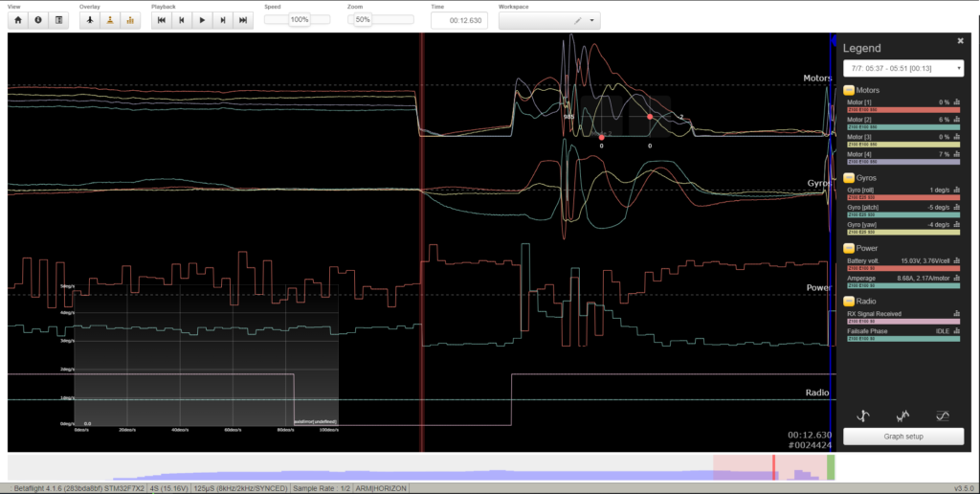Image resolution: width=980 pixels, height=494 pixels.
Task: Jump to the log end
Action: pyautogui.click(x=243, y=20)
